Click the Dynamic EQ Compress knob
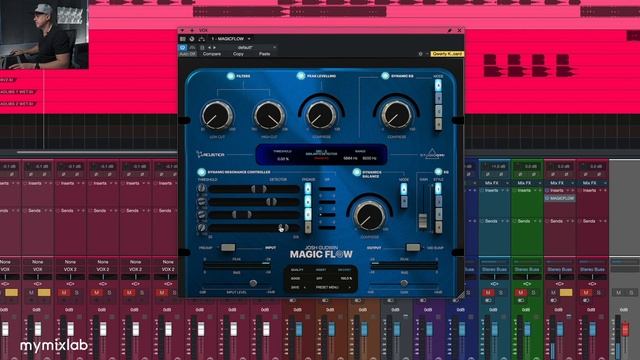 click(396, 116)
